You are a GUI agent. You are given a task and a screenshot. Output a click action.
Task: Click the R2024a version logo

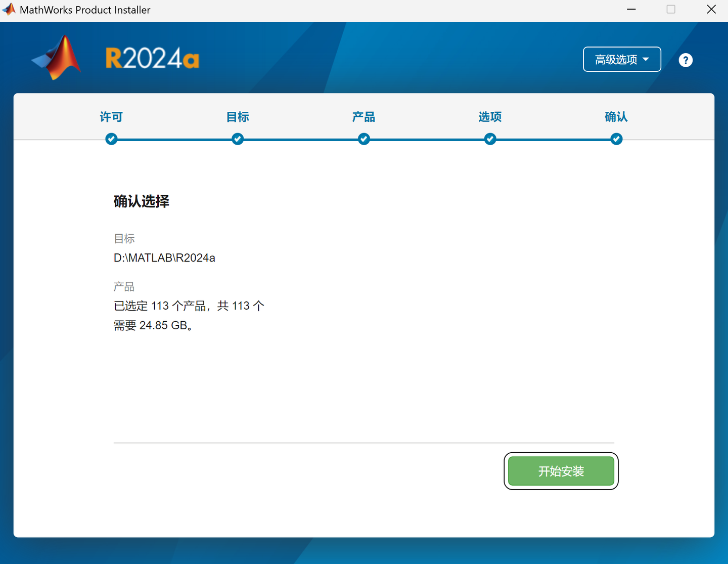tap(152, 57)
